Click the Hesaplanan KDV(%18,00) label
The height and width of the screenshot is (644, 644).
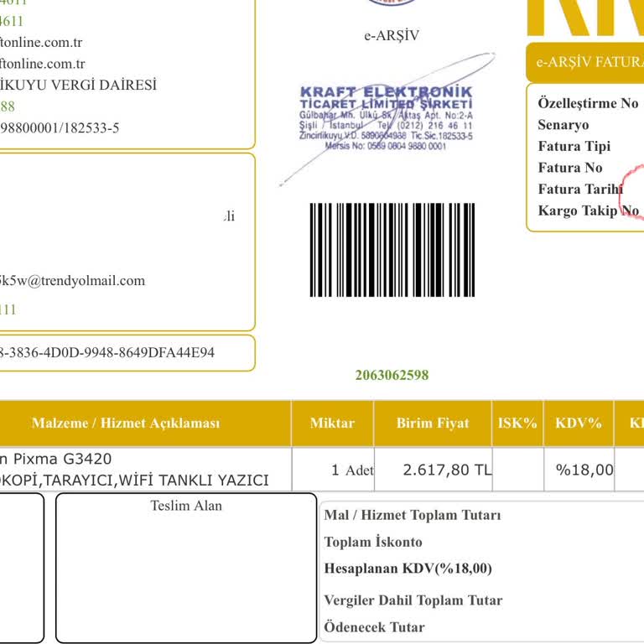tap(408, 569)
